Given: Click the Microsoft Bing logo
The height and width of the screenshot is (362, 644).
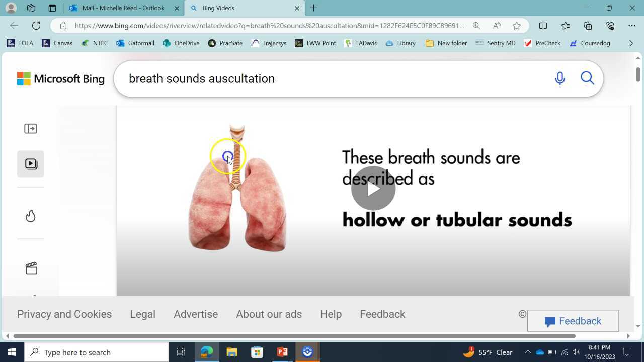Looking at the screenshot, I should [60, 78].
